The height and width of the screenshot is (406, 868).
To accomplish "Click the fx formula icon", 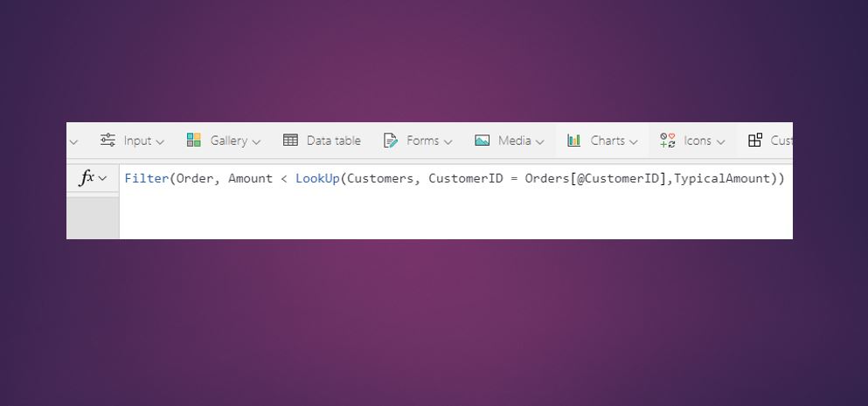I will [x=87, y=178].
